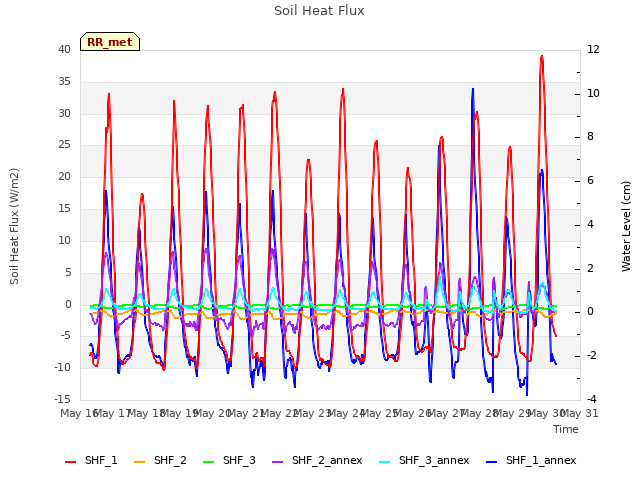Click the 6 tick on right axis
The image size is (640, 480).
tap(590, 181)
